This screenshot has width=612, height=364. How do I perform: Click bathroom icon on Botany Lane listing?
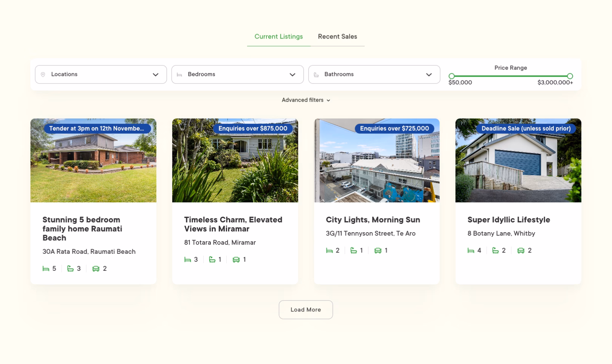[495, 251]
